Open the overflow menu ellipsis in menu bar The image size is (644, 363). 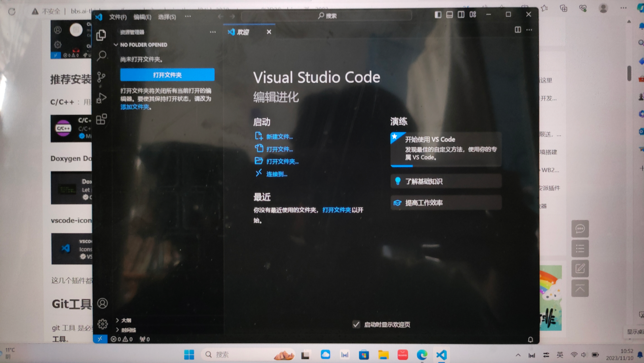pyautogui.click(x=188, y=16)
